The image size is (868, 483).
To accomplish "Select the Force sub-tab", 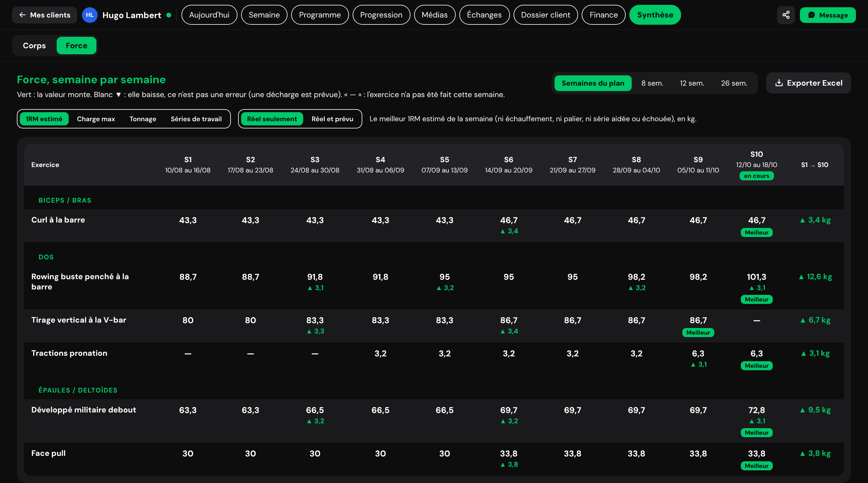I will click(x=77, y=46).
